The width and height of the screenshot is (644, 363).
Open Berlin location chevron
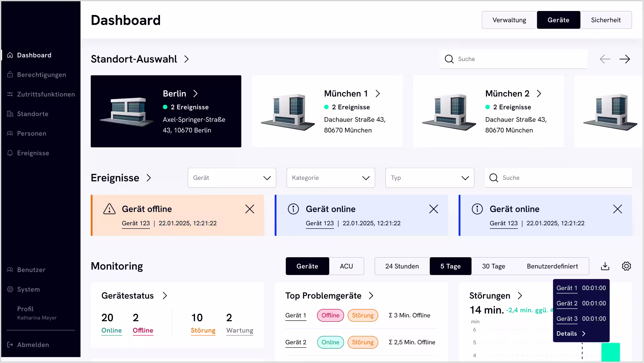click(x=196, y=94)
